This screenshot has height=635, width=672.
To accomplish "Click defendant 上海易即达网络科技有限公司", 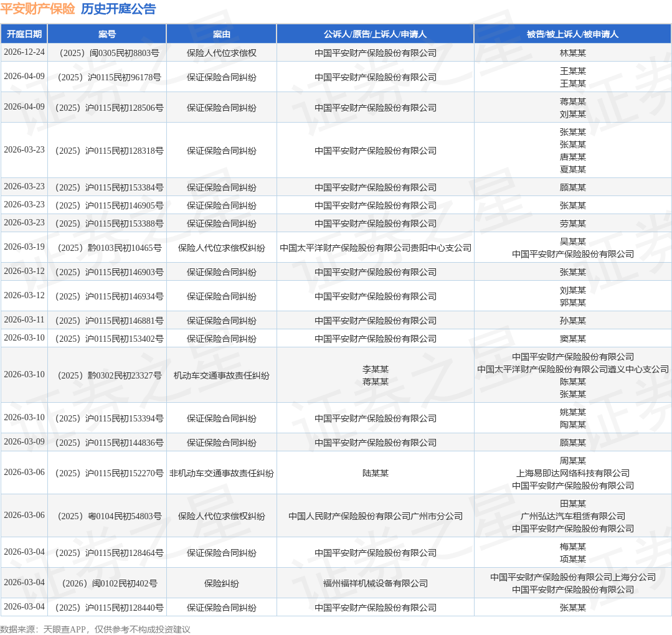I will [x=572, y=473].
